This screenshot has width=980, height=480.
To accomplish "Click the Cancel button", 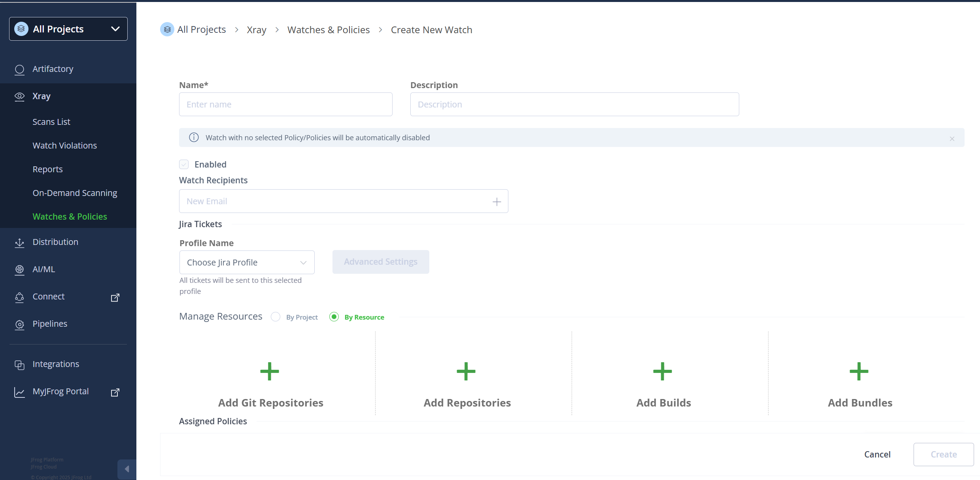I will click(877, 454).
